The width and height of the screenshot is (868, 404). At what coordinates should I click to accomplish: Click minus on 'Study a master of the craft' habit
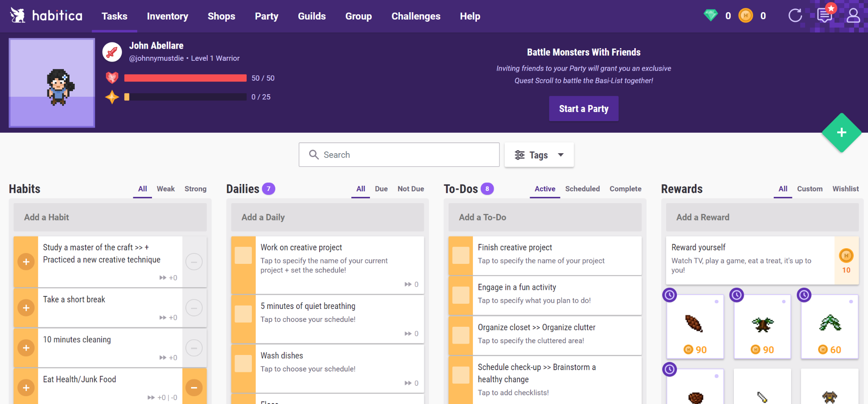(194, 262)
